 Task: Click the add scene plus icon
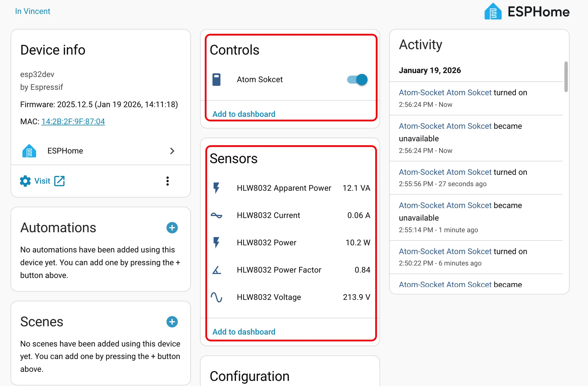[172, 322]
